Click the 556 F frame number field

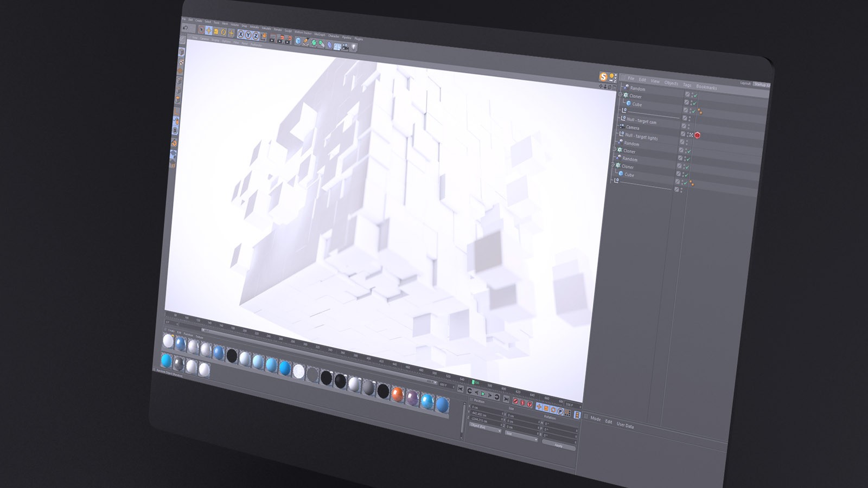coord(569,404)
